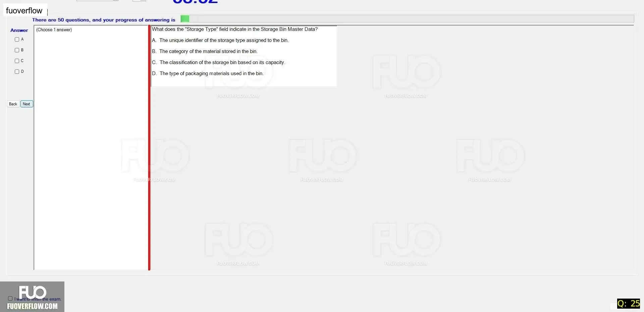Click the 'There are 50 questions' progress text
This screenshot has width=644, height=312.
click(x=104, y=20)
